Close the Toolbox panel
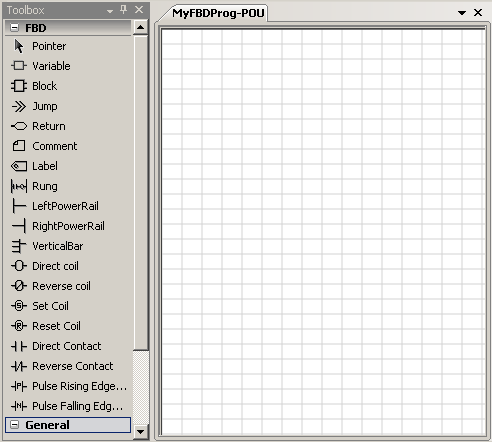The image size is (492, 442). tap(139, 10)
